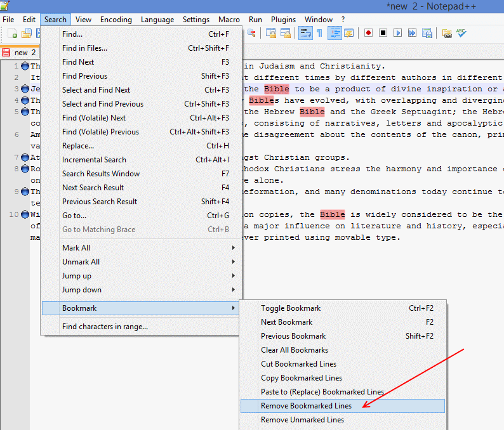This screenshot has height=430, width=504.
Task: Open the User Defined Language icon
Action: click(x=349, y=33)
